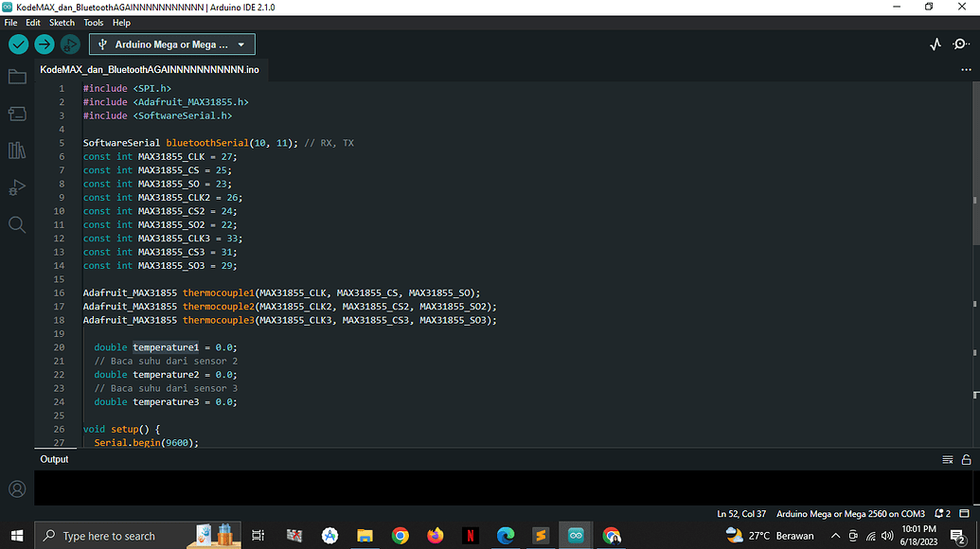Screen dimensions: 980x549
Task: Start debugging with the Debug toolbar icon
Action: tap(70, 44)
